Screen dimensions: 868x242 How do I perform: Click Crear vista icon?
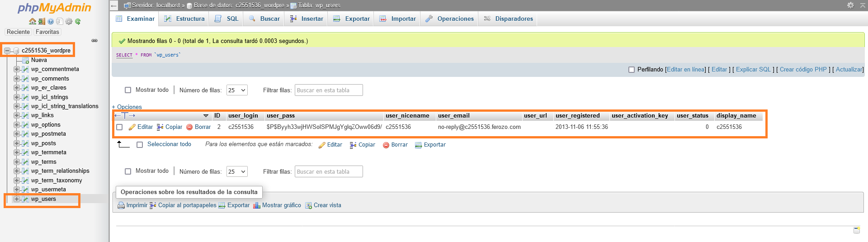pyautogui.click(x=309, y=205)
